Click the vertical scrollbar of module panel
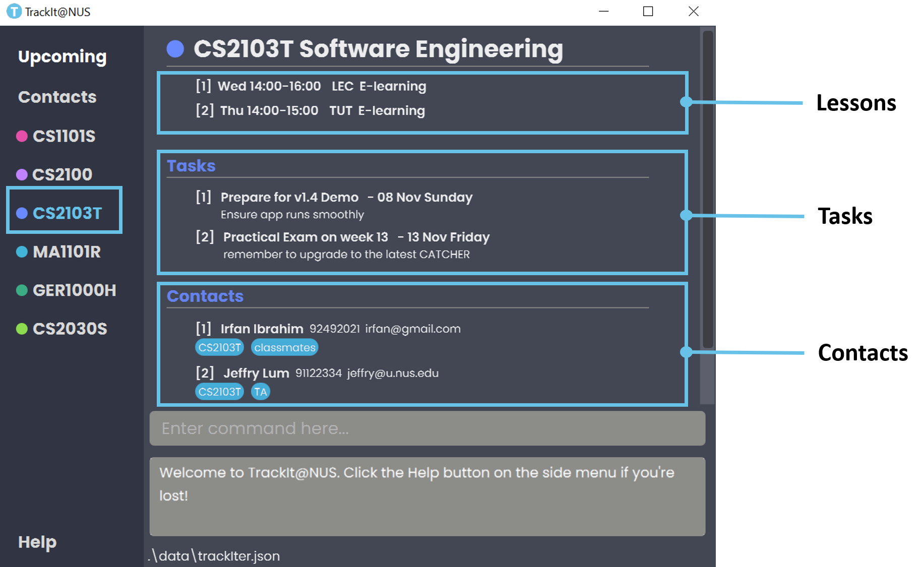 (x=708, y=189)
